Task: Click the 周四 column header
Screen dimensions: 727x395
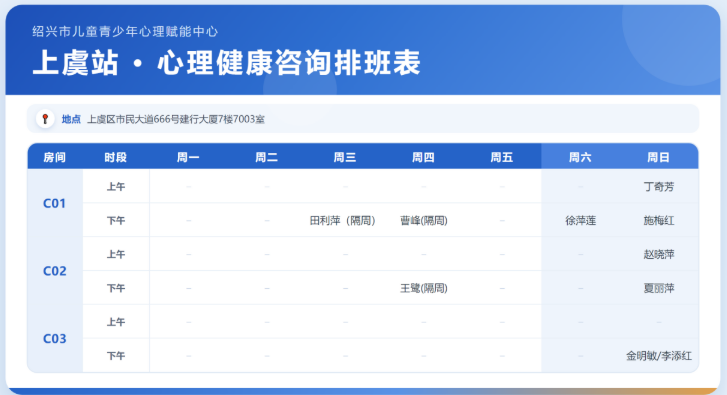Action: (423, 157)
